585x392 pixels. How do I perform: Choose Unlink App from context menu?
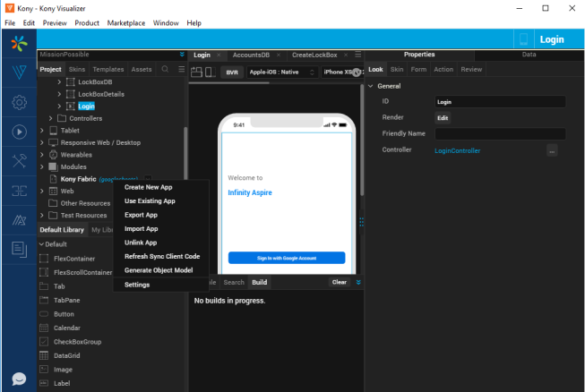[x=141, y=243]
